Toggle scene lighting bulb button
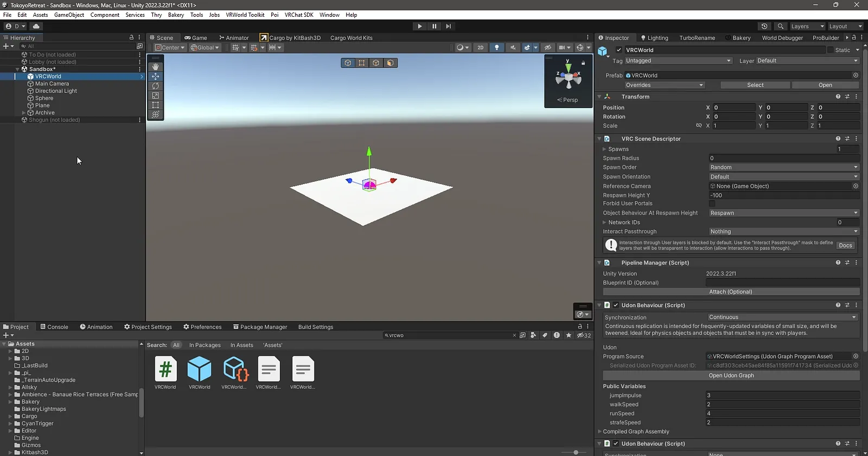 point(496,47)
